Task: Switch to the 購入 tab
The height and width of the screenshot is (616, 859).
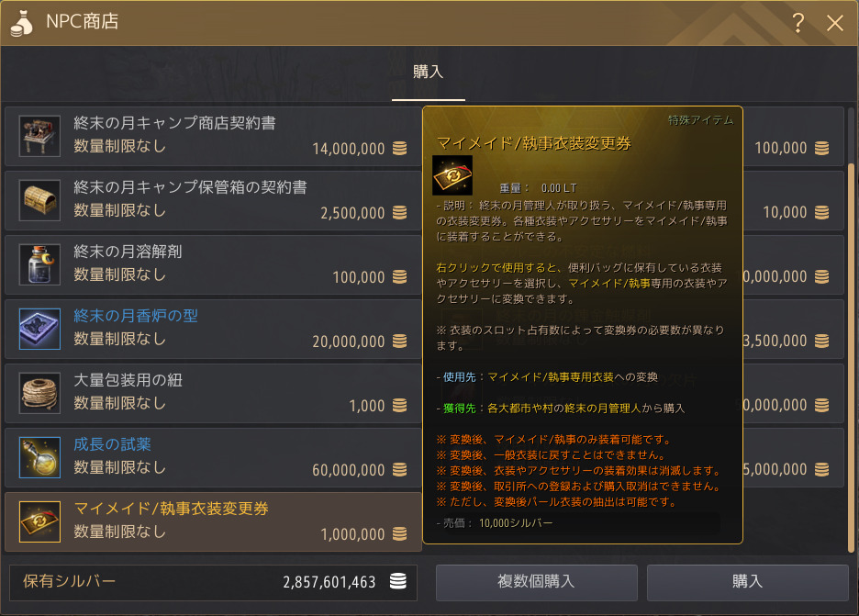Action: [x=429, y=73]
